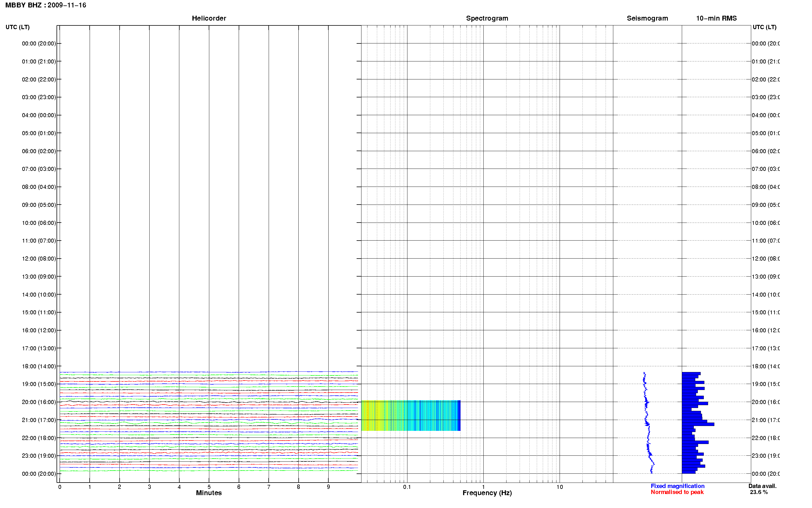Viewport: 812px width, 508px height.
Task: Click the left UTC (LT) axis label
Action: point(17,27)
